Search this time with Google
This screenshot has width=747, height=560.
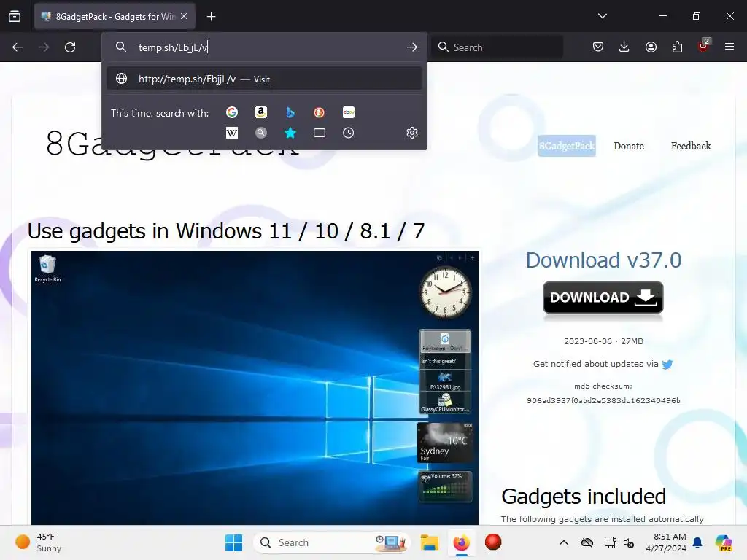[x=232, y=112]
